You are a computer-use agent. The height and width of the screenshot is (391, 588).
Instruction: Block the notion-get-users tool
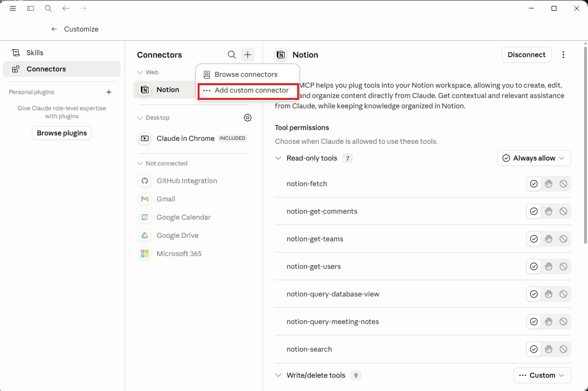563,266
